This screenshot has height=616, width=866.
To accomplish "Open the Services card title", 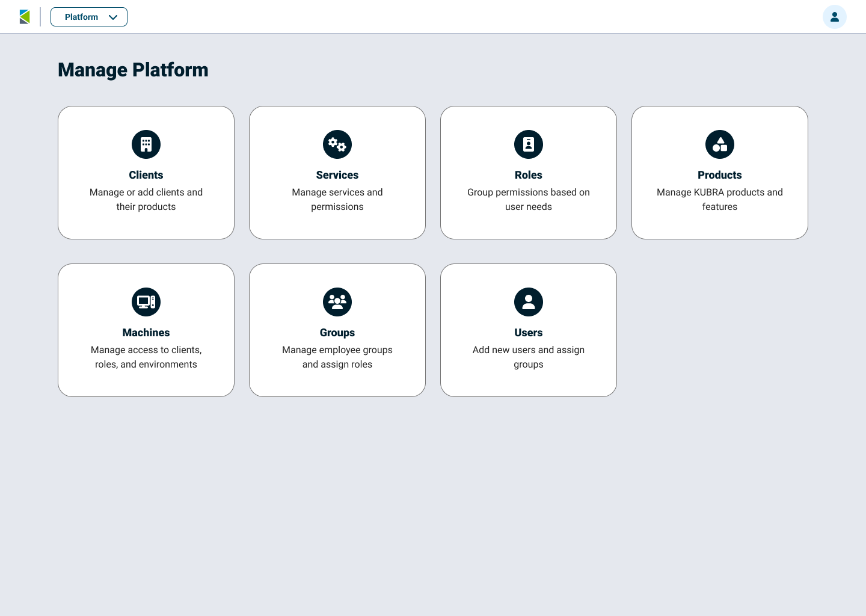I will (337, 175).
